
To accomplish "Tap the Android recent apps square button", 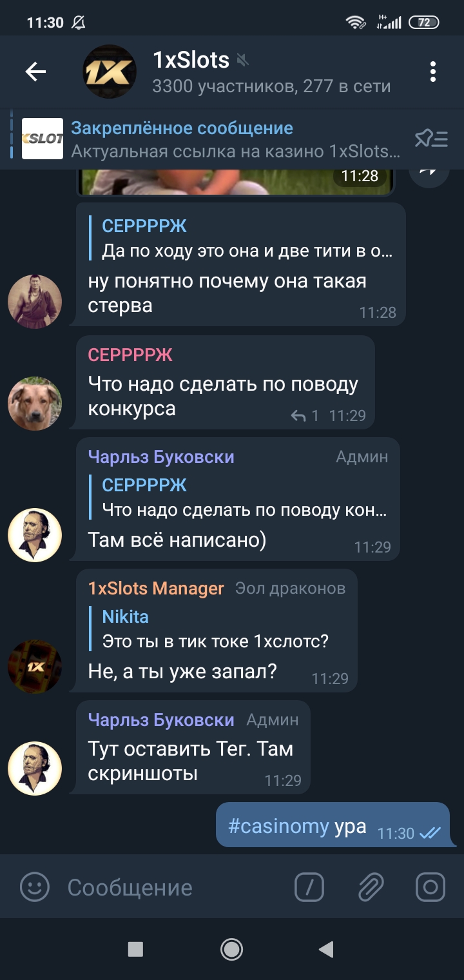I will (x=135, y=949).
